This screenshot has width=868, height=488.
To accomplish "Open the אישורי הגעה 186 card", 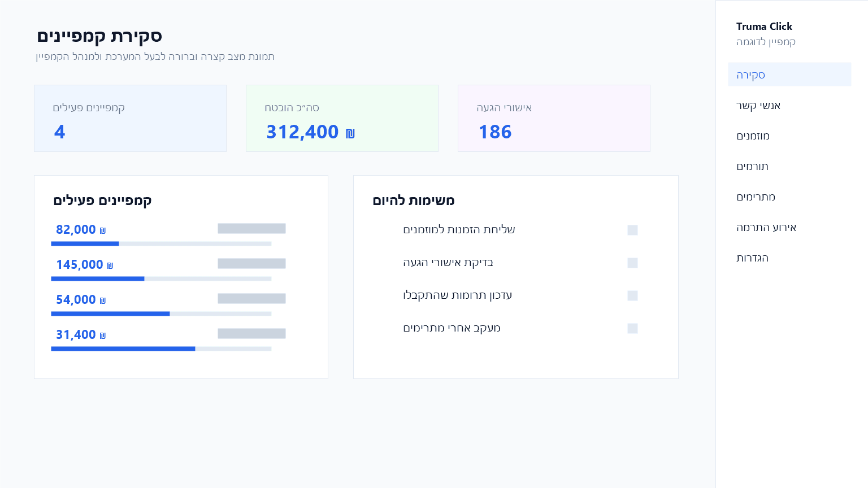I will (554, 118).
